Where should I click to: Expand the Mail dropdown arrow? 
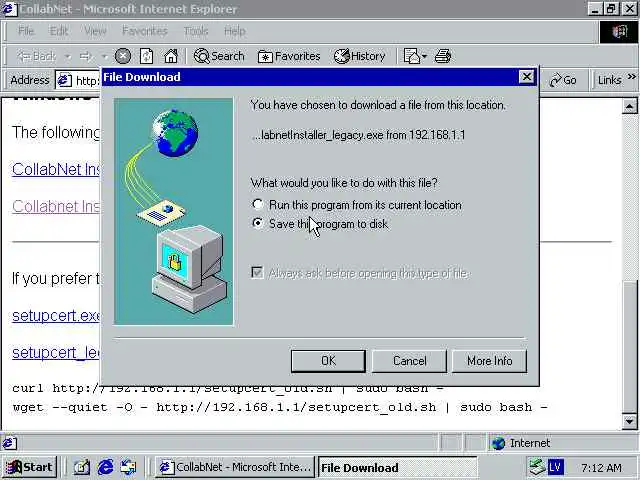pos(424,56)
